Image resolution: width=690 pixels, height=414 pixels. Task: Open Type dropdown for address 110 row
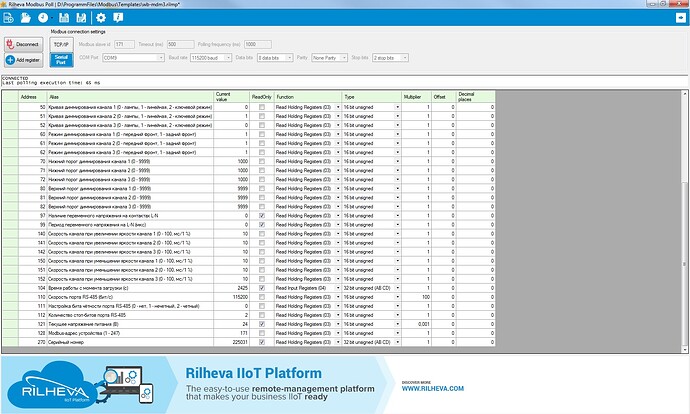pyautogui.click(x=397, y=297)
